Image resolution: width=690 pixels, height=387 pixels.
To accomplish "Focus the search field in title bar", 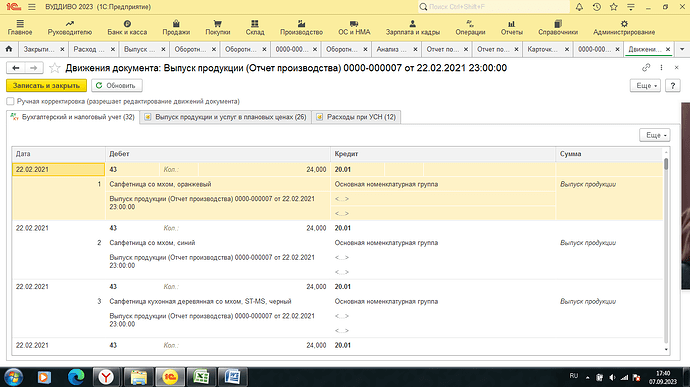I will [493, 7].
